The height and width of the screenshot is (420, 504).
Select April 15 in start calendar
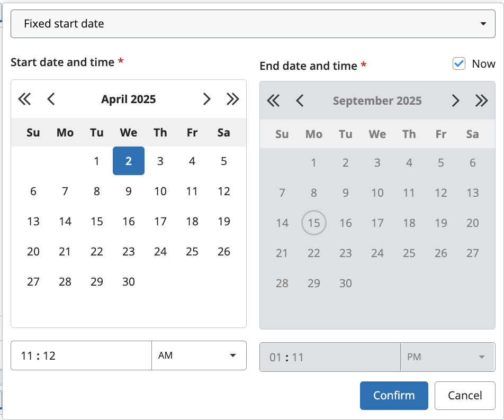point(97,221)
